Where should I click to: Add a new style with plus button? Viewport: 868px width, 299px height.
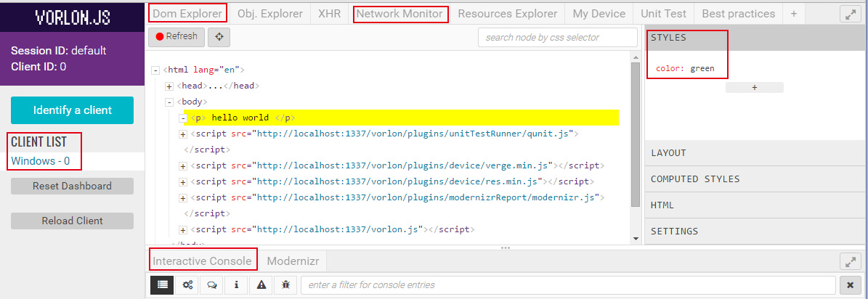(755, 87)
